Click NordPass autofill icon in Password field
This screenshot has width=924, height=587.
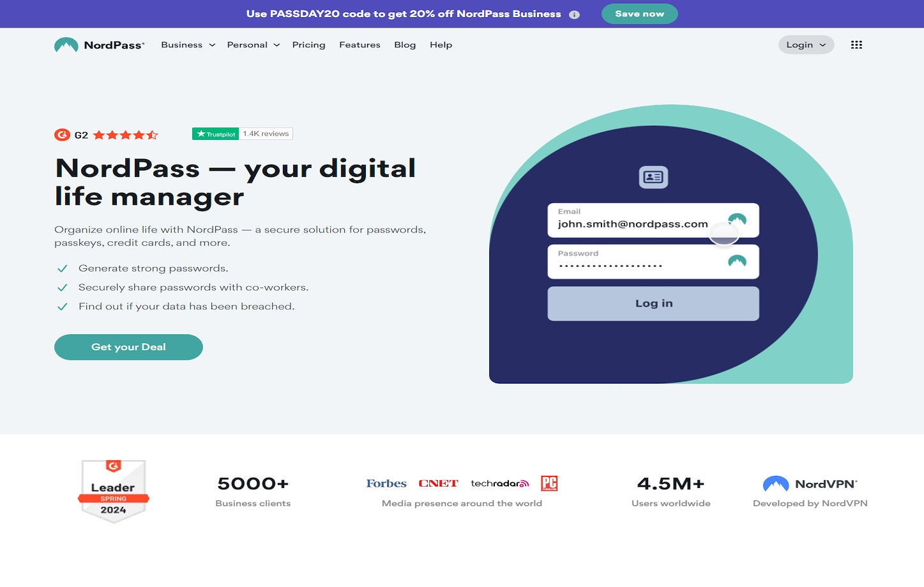pyautogui.click(x=737, y=261)
